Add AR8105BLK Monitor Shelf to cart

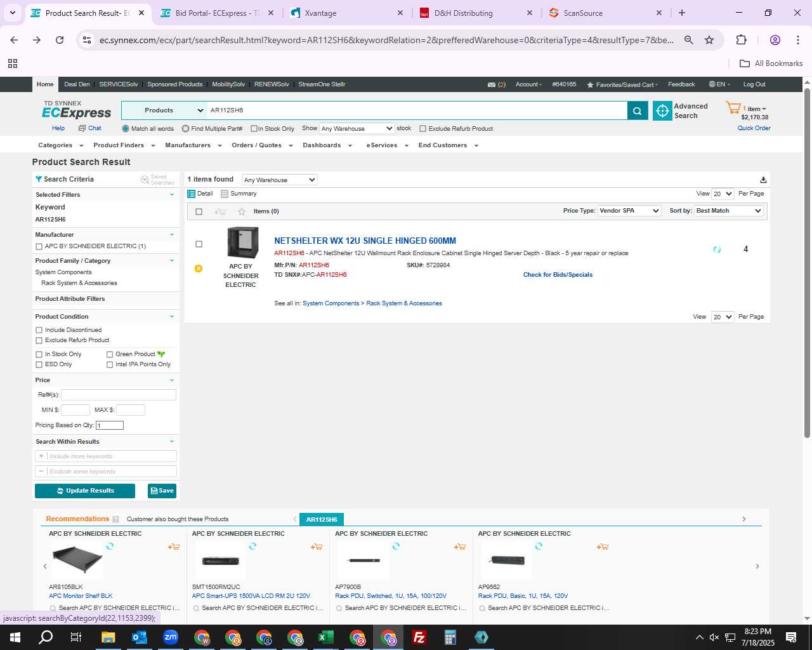click(174, 547)
